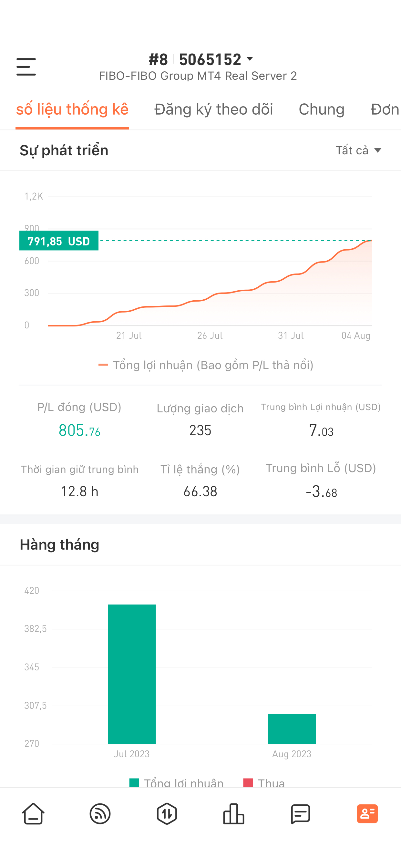Image resolution: width=401 pixels, height=868 pixels.
Task: Tap the Aug 2023 bar
Action: 292,729
